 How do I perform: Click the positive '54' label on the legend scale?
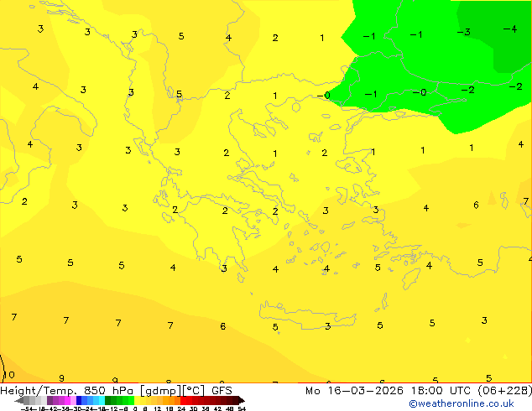click(242, 408)
